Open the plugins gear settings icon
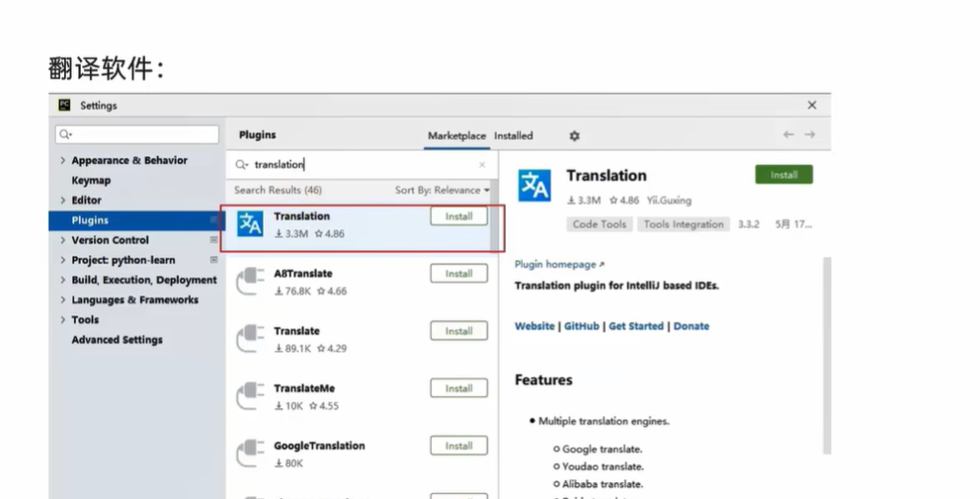 tap(574, 135)
